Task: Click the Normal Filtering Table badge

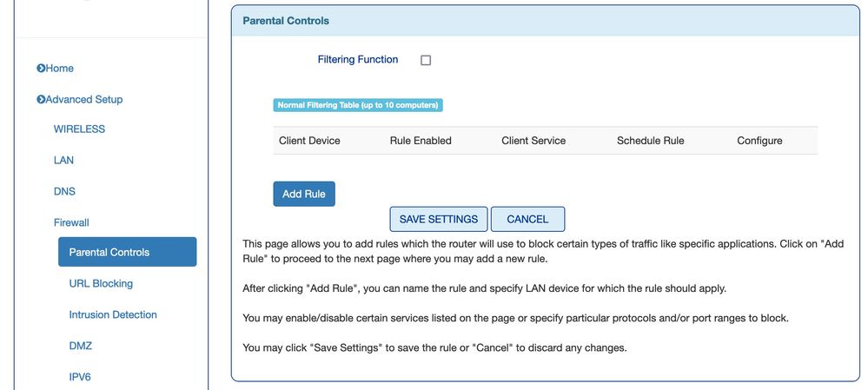Action: [358, 106]
